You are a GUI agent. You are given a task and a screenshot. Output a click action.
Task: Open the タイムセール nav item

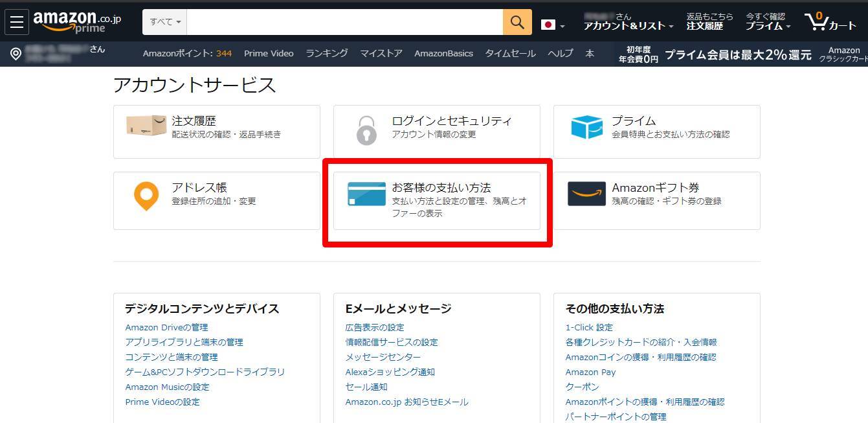(x=510, y=54)
